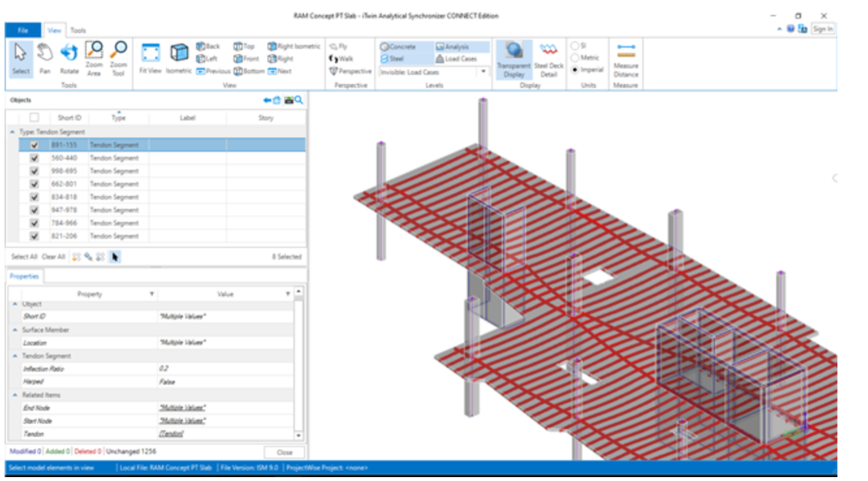Image resolution: width=868 pixels, height=481 pixels.
Task: Click the Fit View icon
Action: pyautogui.click(x=150, y=57)
